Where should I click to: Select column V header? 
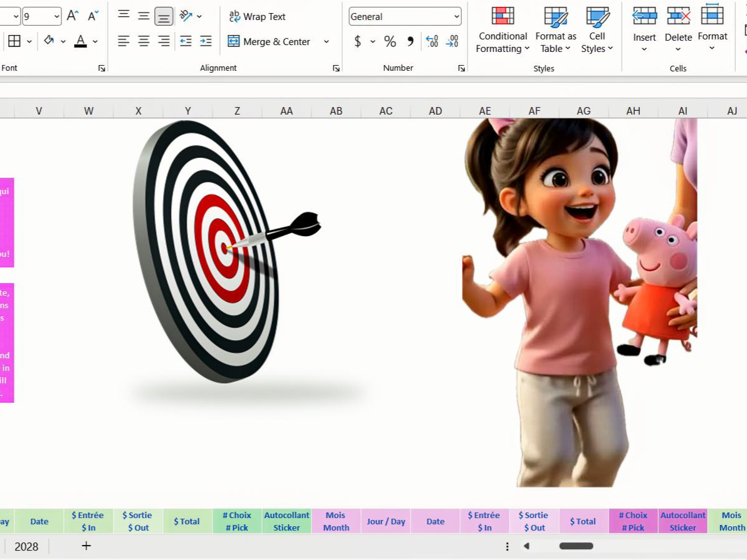coord(39,111)
